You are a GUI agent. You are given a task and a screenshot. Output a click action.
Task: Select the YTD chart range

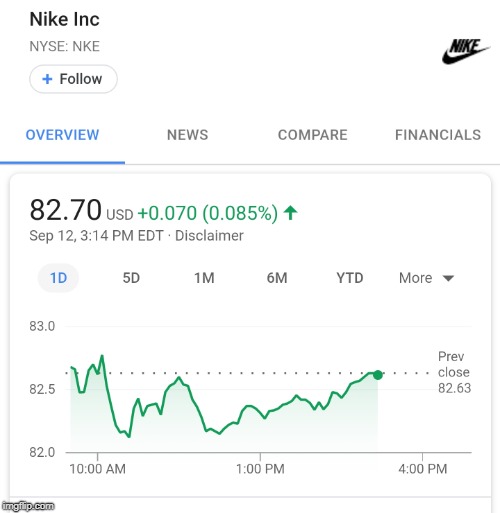350,278
